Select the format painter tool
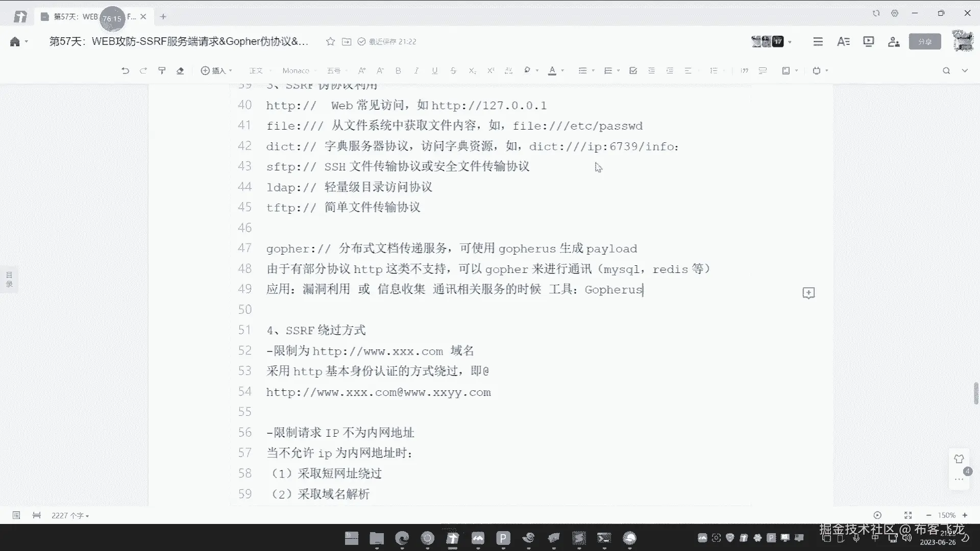The image size is (980, 551). tap(162, 71)
